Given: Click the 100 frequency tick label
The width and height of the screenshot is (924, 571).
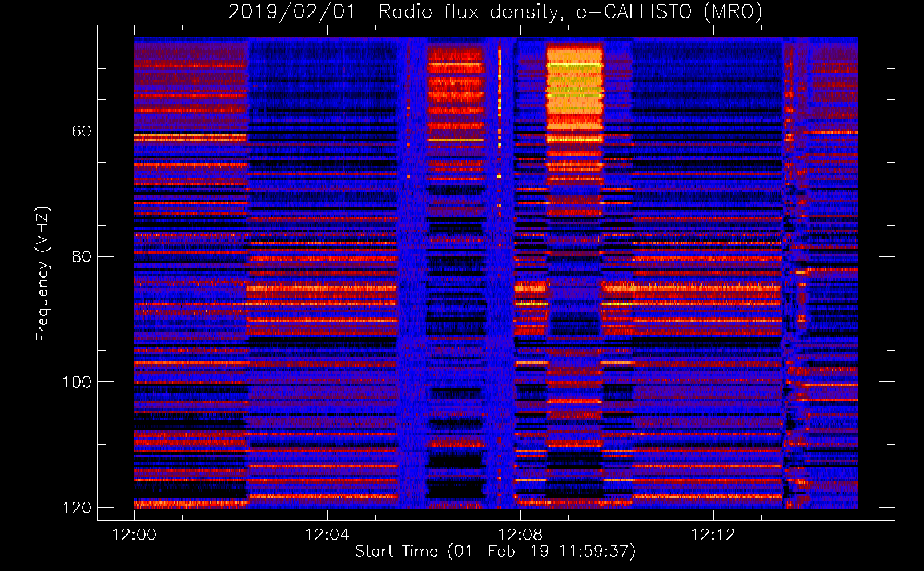Looking at the screenshot, I should (77, 382).
